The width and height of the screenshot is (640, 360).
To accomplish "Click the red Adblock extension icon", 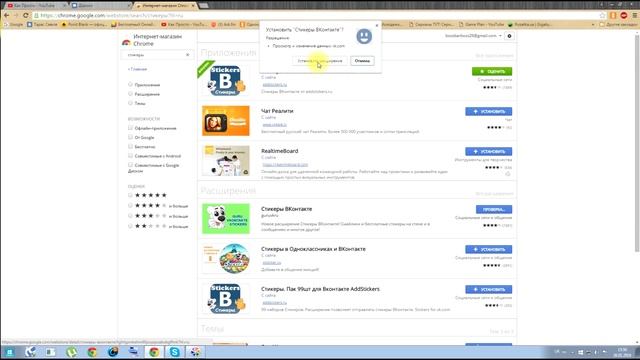I will 624,16.
